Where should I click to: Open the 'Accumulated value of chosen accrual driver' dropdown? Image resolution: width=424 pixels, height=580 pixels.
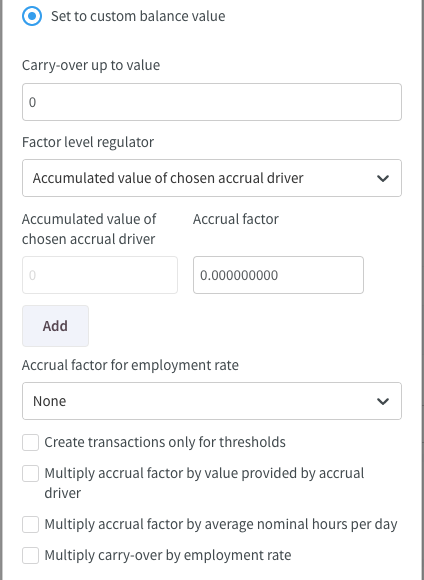(x=212, y=178)
